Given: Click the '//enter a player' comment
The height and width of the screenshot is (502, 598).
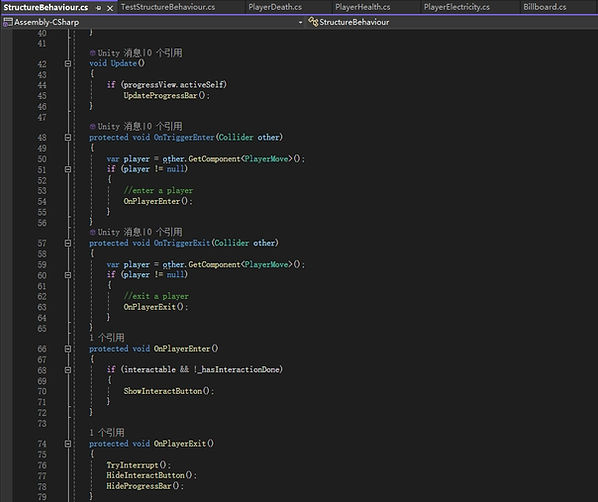Looking at the screenshot, I should coord(158,190).
